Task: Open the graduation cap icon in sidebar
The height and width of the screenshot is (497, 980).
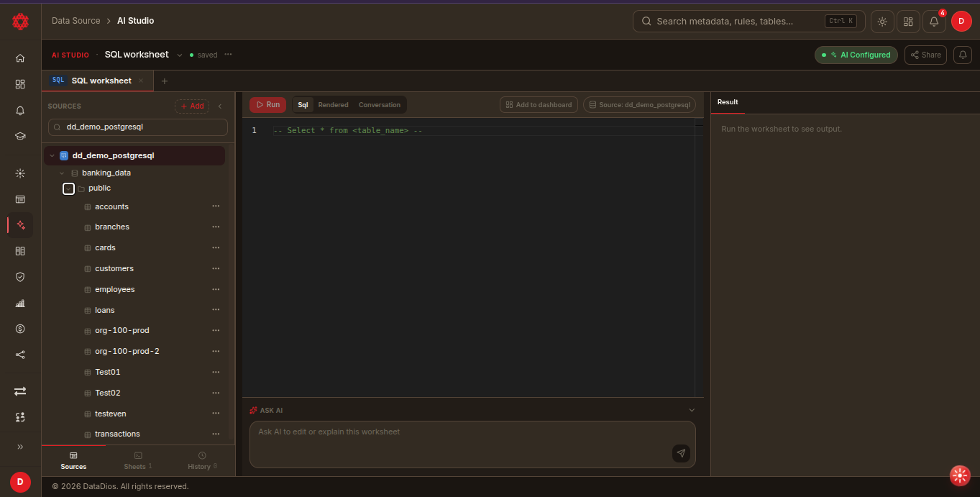Action: (20, 136)
